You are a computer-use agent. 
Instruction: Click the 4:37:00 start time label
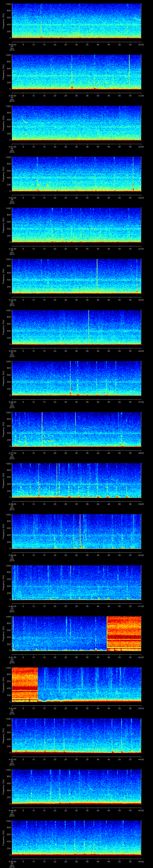pyautogui.click(x=12, y=453)
